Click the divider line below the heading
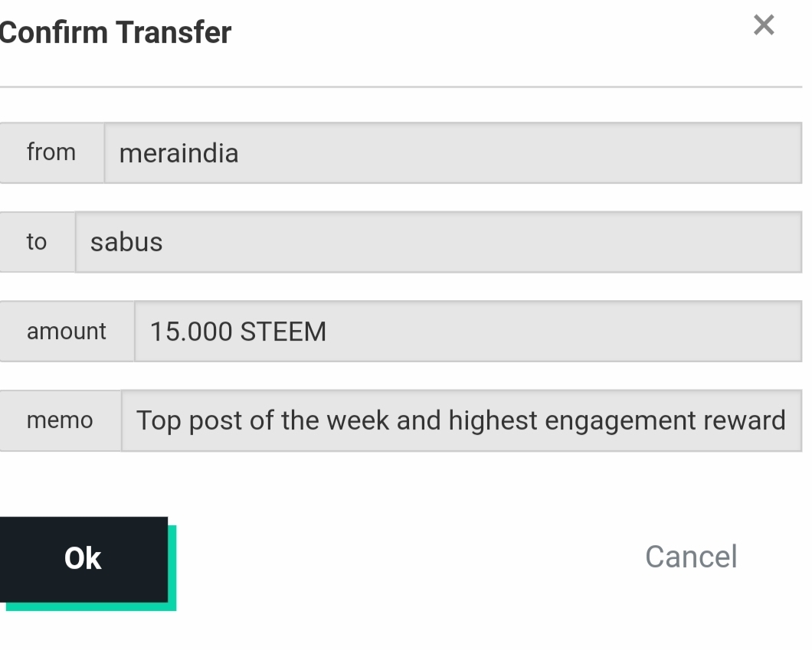Image resolution: width=812 pixels, height=650 pixels. pyautogui.click(x=398, y=87)
